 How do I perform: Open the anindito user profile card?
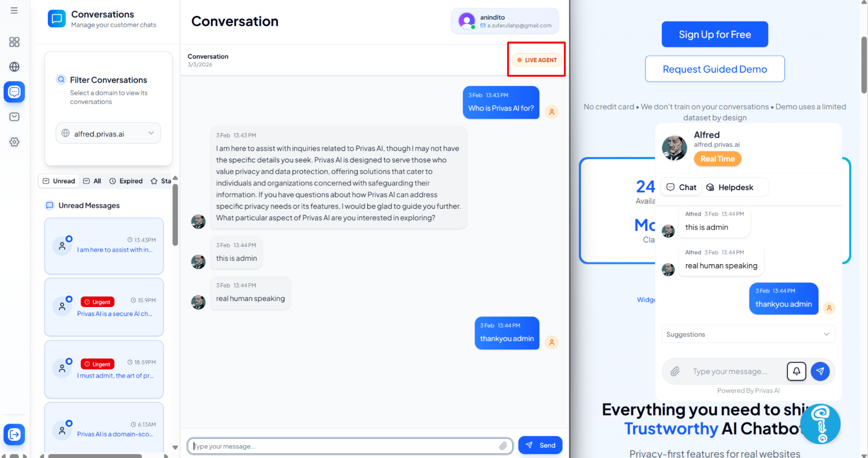point(505,21)
